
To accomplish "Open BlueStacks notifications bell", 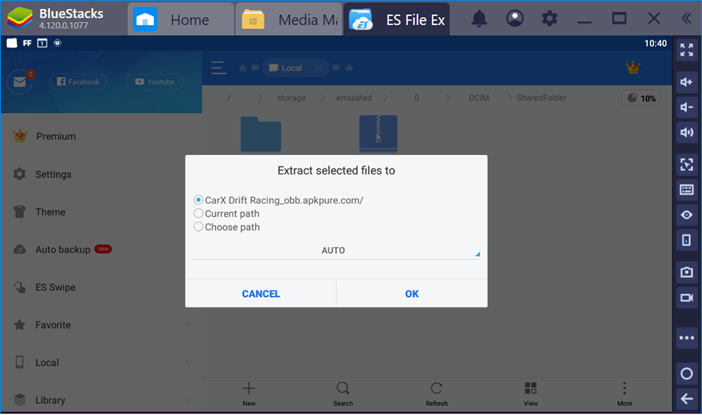I will click(x=479, y=18).
